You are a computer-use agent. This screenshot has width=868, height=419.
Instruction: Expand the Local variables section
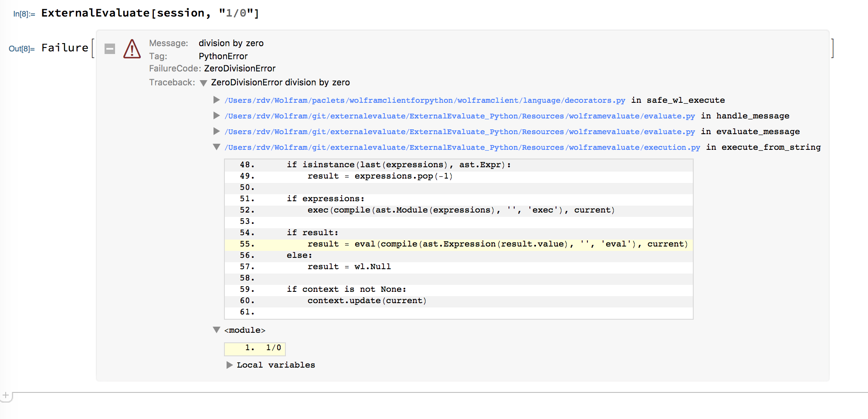[x=229, y=365]
